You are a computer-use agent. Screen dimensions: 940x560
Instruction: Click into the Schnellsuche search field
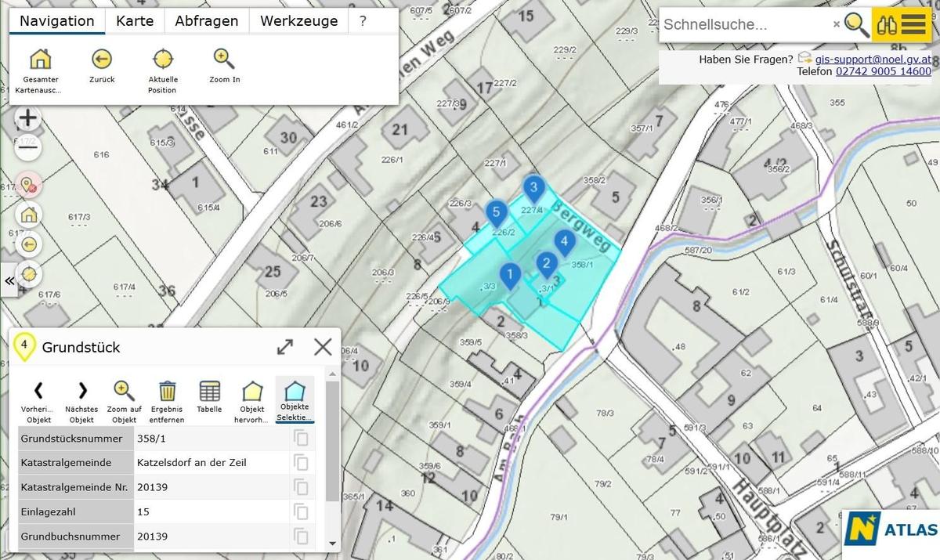tap(744, 24)
